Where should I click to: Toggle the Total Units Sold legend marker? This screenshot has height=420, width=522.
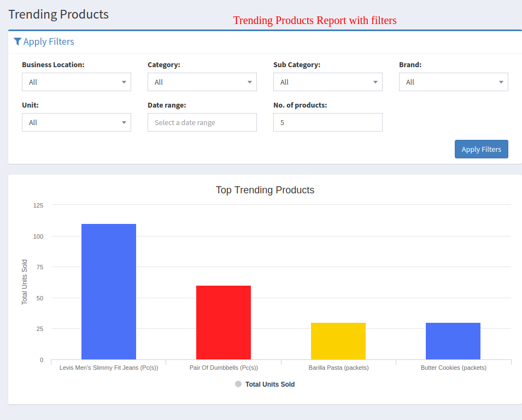(238, 384)
